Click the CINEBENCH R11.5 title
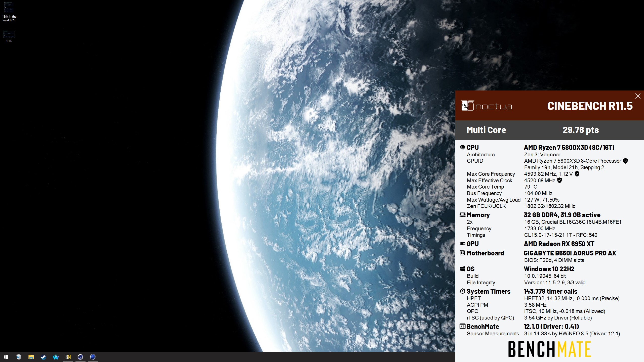644x362 pixels. pyautogui.click(x=590, y=106)
